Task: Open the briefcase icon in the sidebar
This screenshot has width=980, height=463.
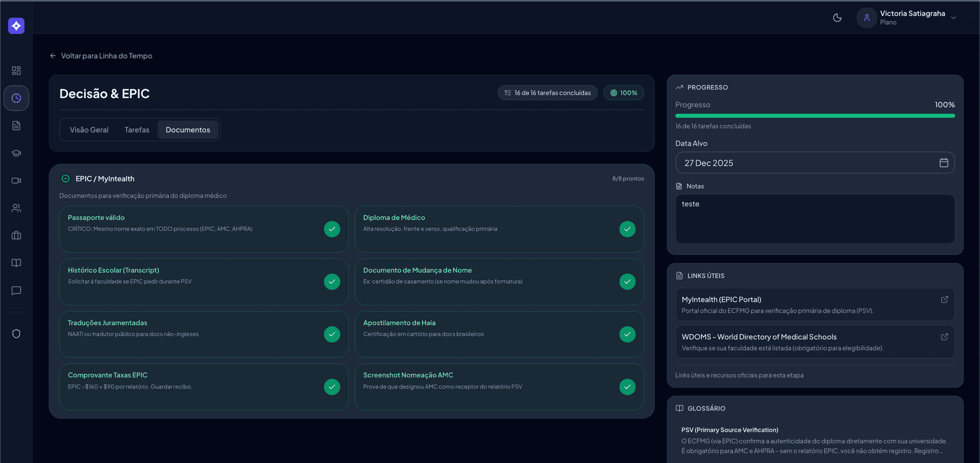Action: point(16,235)
